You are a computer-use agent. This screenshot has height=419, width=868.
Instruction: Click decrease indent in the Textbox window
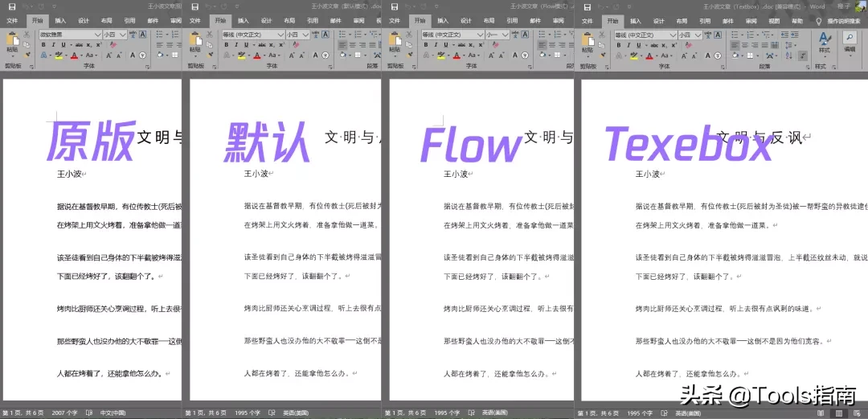click(x=784, y=35)
